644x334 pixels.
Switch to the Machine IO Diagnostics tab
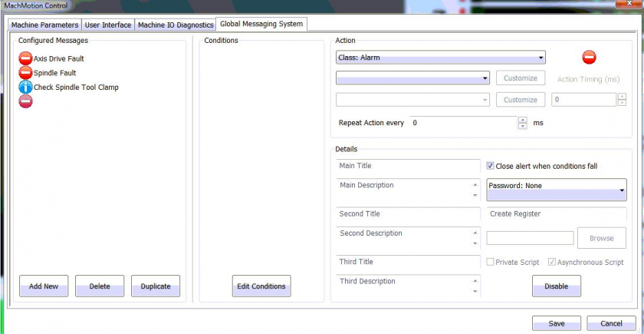(x=176, y=25)
